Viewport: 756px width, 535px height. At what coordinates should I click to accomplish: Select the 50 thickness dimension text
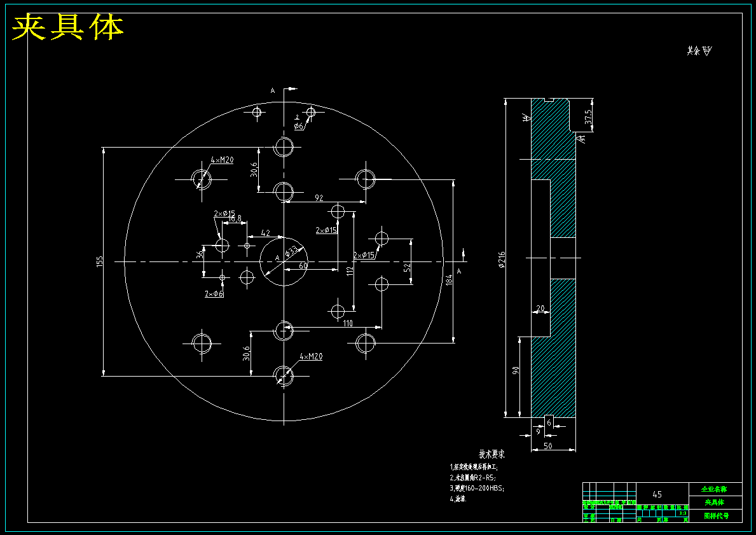(548, 446)
